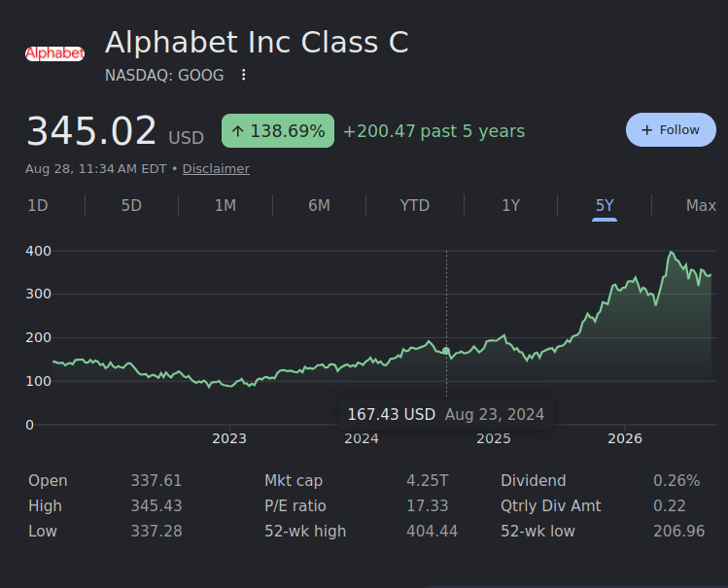Screen dimensions: 728x588
Task: Open the three-dot menu beside NASDAQ: GOOG
Action: [x=243, y=75]
